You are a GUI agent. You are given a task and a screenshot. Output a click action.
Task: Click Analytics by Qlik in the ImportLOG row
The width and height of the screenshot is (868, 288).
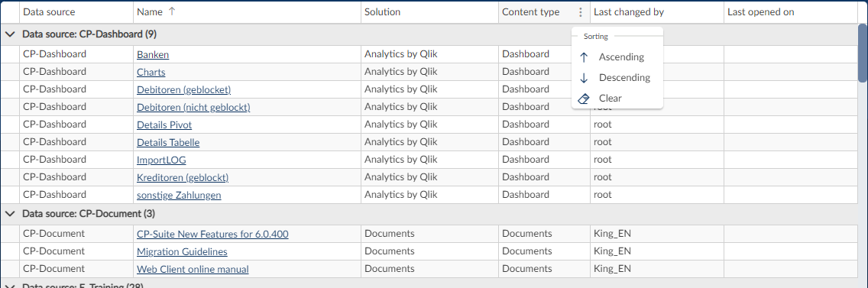[401, 160]
